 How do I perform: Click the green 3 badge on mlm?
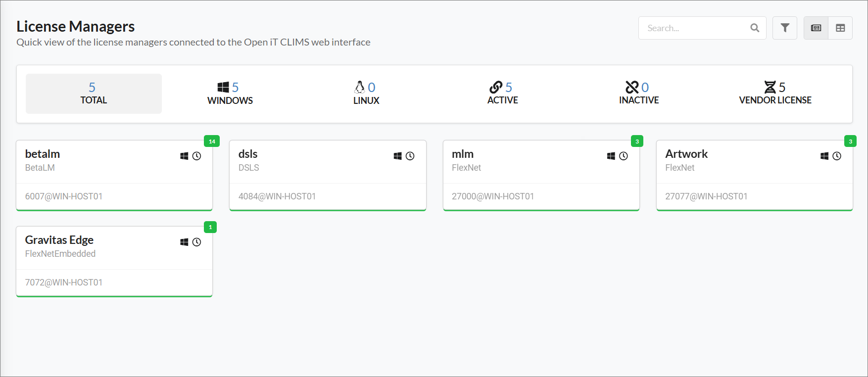coord(637,141)
